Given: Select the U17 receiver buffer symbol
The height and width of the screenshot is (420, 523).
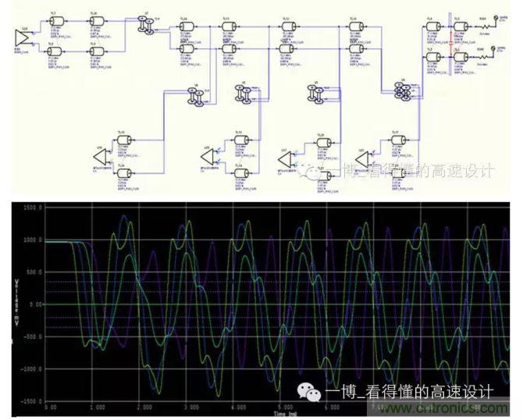Looking at the screenshot, I should (287, 159).
